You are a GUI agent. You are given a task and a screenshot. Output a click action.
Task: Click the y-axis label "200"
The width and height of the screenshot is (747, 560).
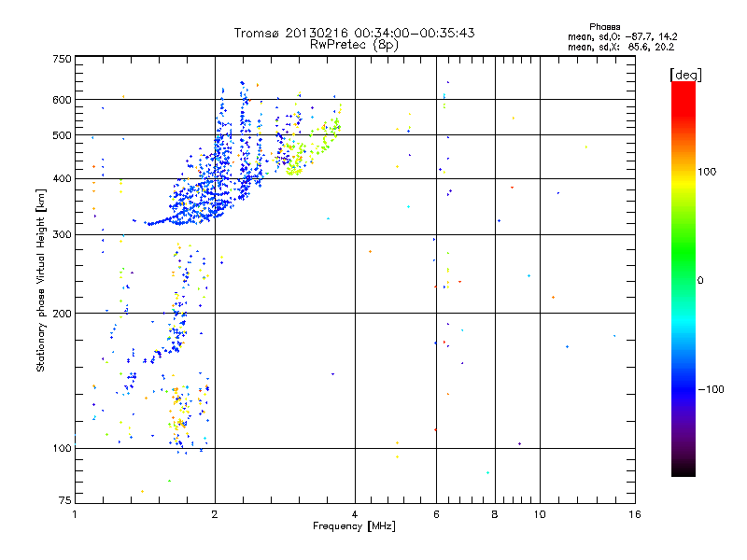[62, 314]
